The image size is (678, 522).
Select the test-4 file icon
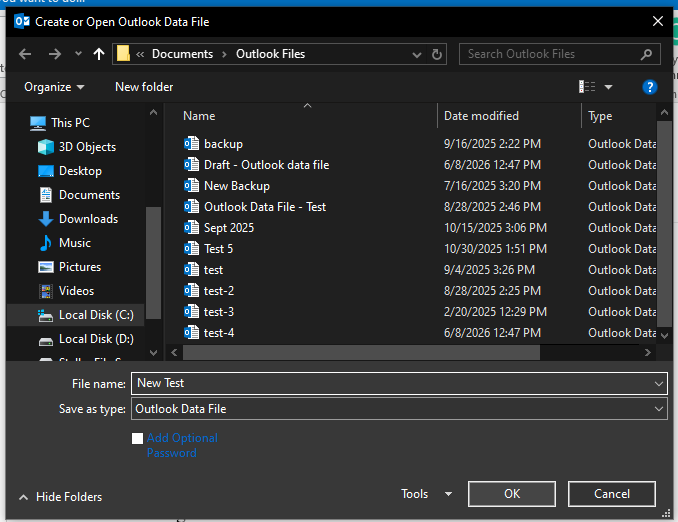point(192,333)
